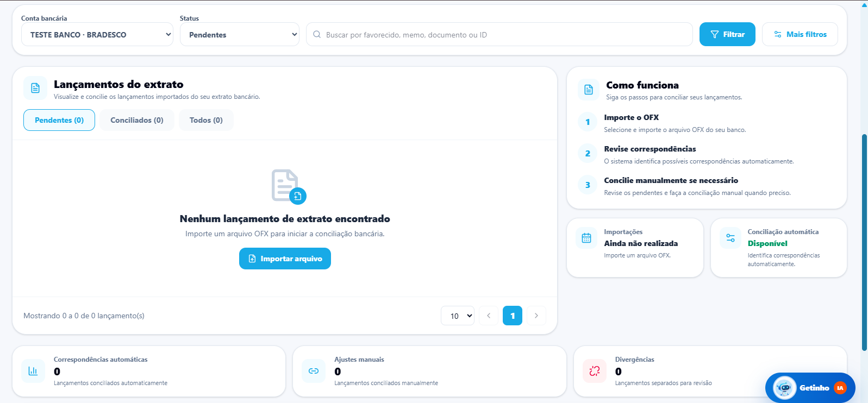Select page 1 in pagination
Screen dimensions: 868x403
pyautogui.click(x=513, y=316)
